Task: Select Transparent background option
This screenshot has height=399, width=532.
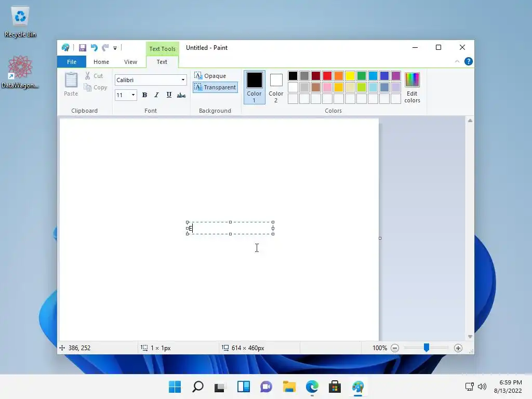Action: pyautogui.click(x=215, y=87)
